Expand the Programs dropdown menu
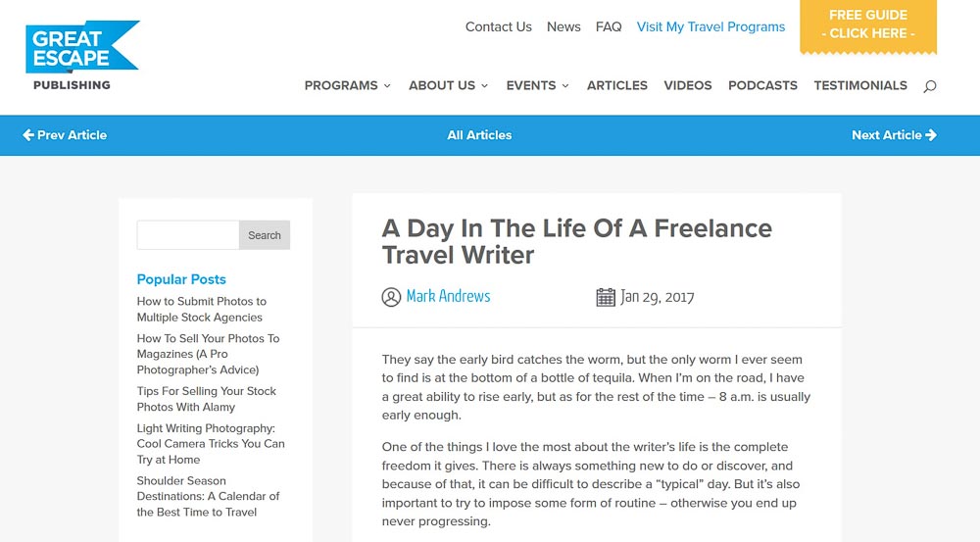 (x=348, y=85)
